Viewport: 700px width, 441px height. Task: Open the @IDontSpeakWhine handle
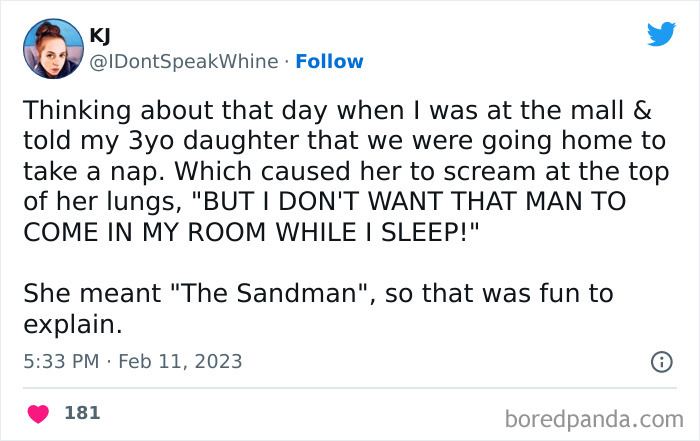(184, 61)
